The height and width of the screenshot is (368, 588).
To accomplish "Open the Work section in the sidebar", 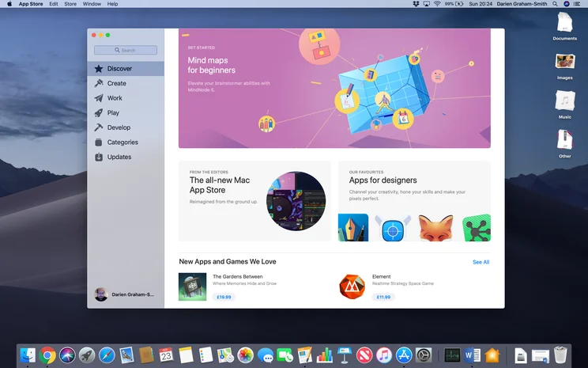I will click(126, 98).
